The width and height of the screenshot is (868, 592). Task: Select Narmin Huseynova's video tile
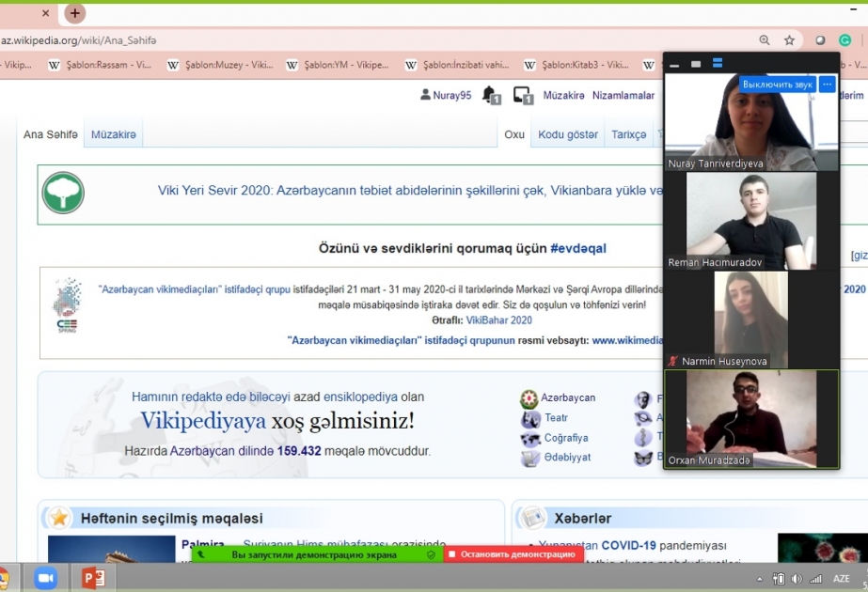[750, 319]
